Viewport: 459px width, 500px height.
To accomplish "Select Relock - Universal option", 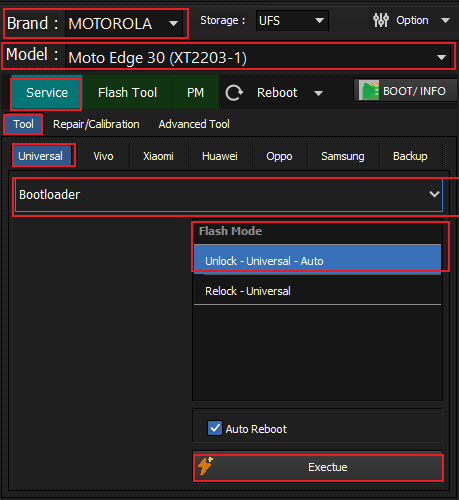I will click(x=317, y=291).
